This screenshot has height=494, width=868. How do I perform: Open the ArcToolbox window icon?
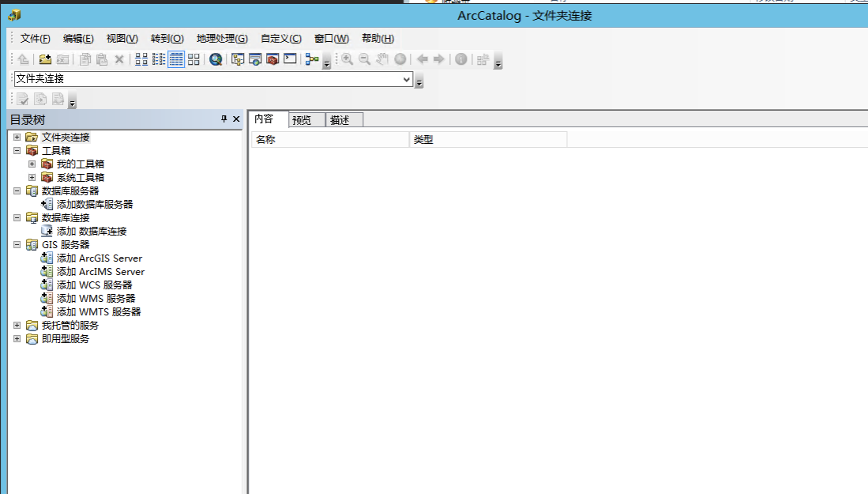click(272, 59)
